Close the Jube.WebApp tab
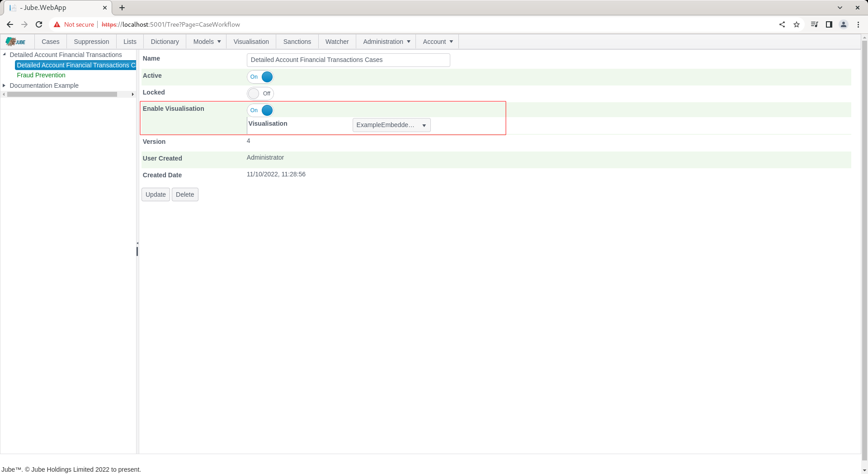 (105, 8)
